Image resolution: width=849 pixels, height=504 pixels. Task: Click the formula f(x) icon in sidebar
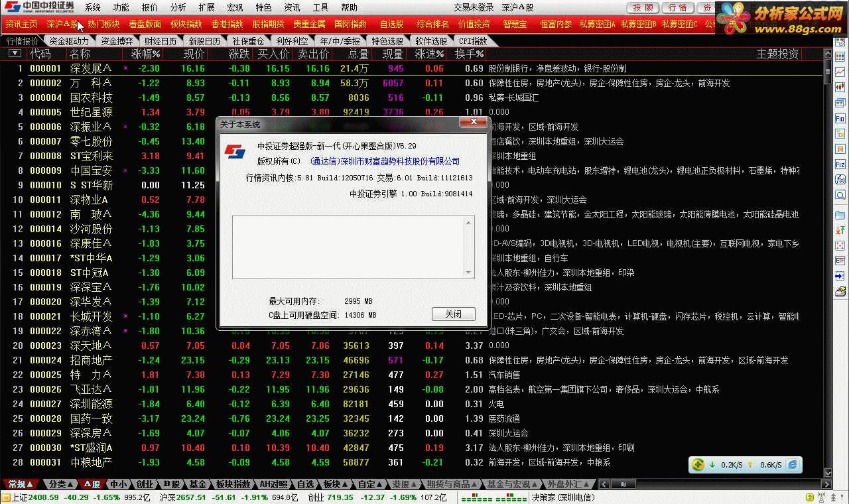point(840,179)
